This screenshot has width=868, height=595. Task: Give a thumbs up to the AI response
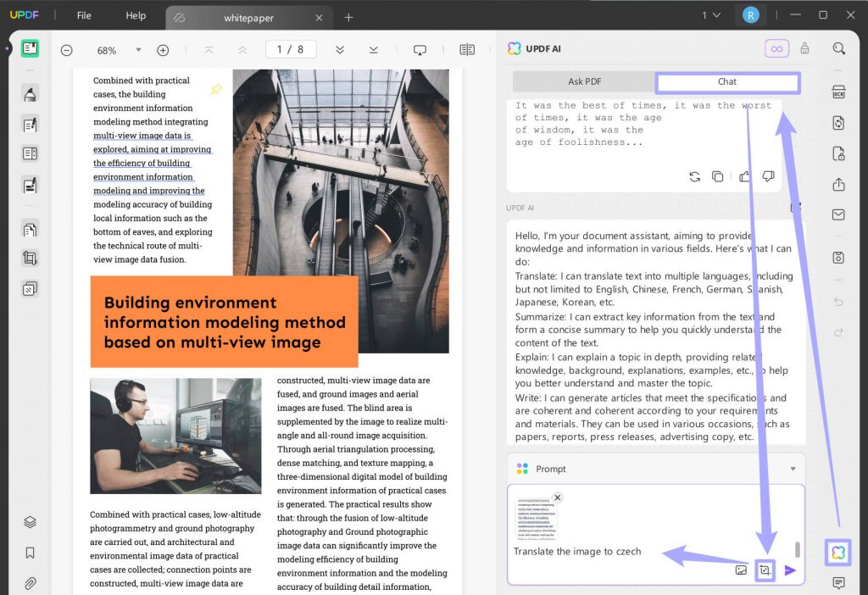744,176
